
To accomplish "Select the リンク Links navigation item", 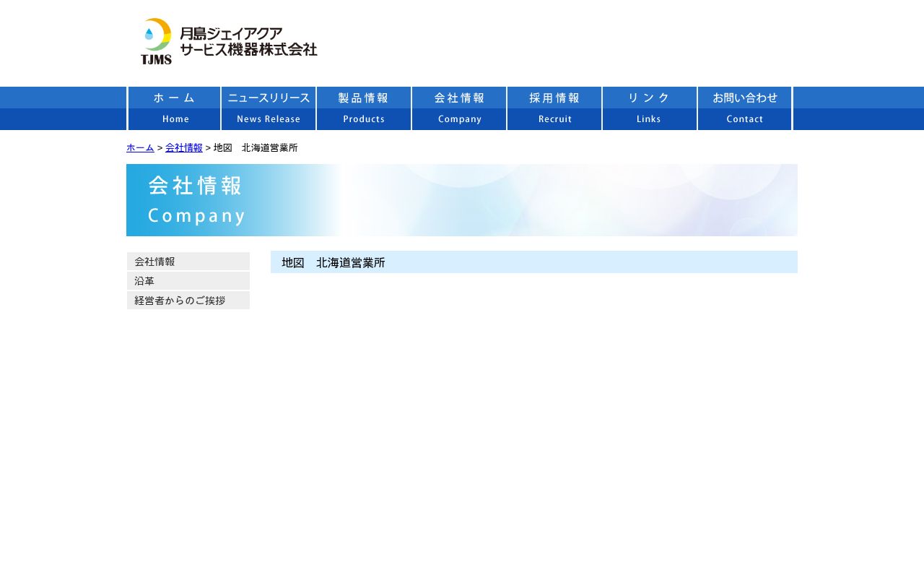I will pos(650,108).
